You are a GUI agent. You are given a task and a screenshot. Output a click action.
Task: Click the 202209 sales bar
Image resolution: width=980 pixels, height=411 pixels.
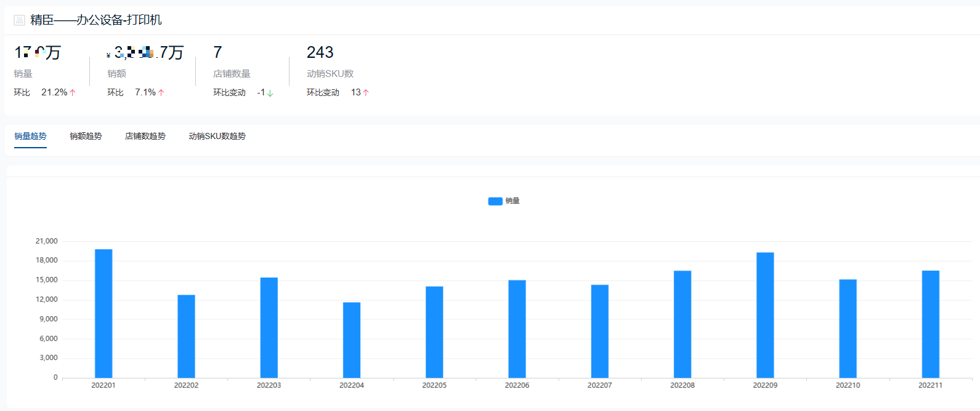click(x=765, y=315)
